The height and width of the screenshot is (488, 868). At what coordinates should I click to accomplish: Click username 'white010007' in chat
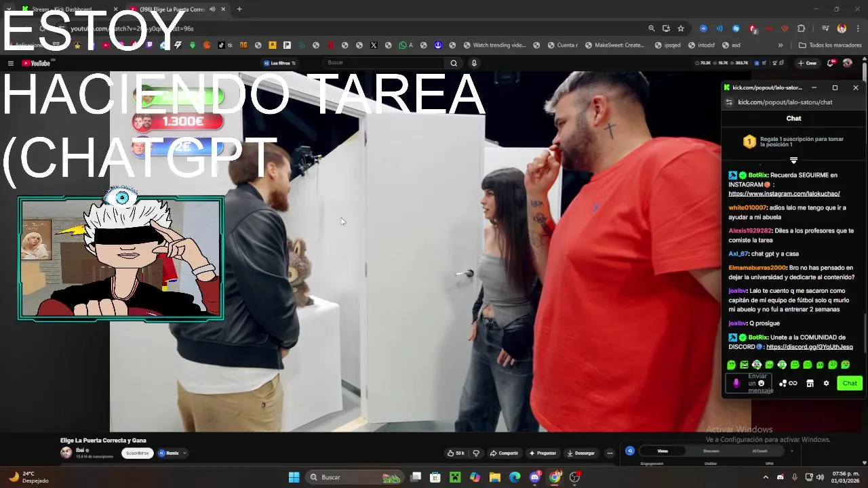pos(747,207)
